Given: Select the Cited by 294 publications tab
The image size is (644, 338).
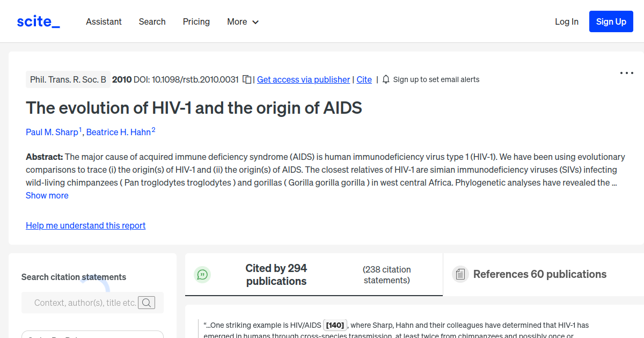Looking at the screenshot, I should (276, 274).
